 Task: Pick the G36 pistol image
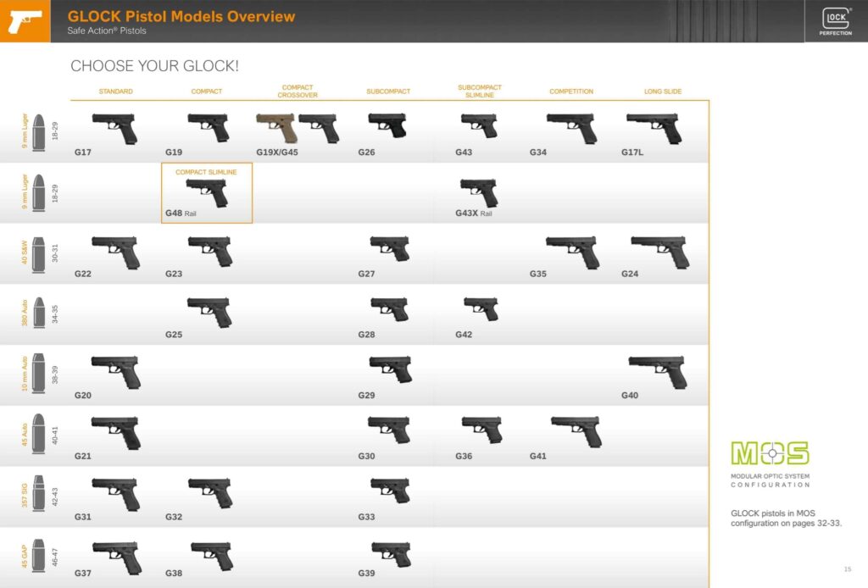[x=482, y=430]
